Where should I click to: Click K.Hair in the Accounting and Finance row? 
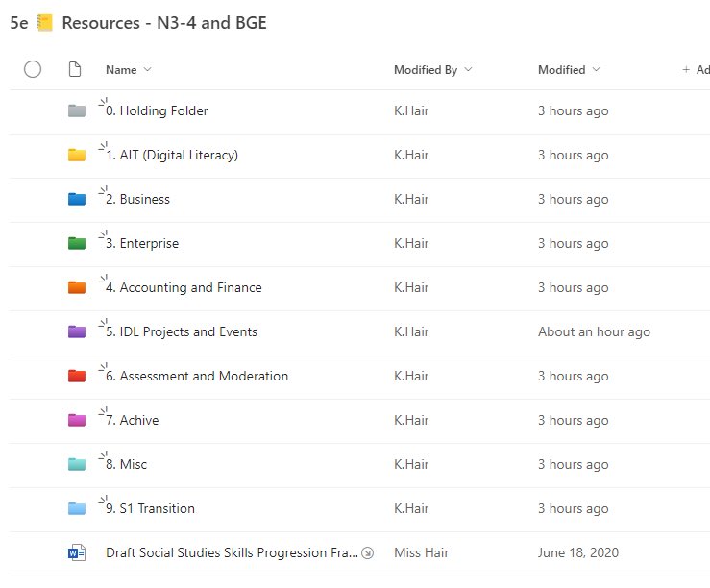click(411, 287)
